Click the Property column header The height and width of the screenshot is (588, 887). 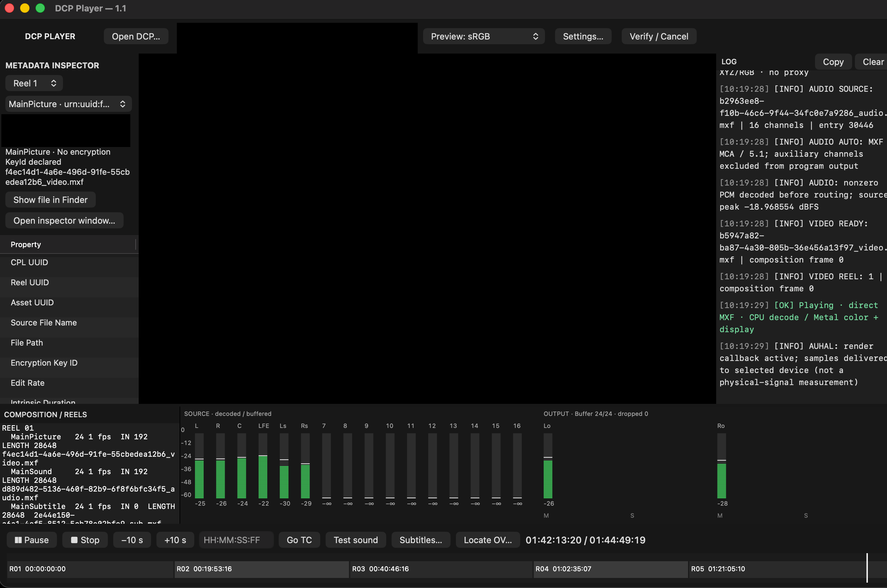pos(68,244)
